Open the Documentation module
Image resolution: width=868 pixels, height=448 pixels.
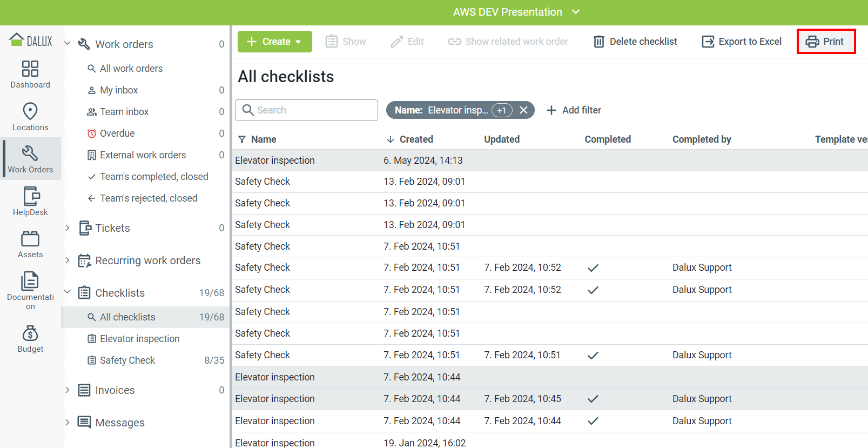click(30, 291)
